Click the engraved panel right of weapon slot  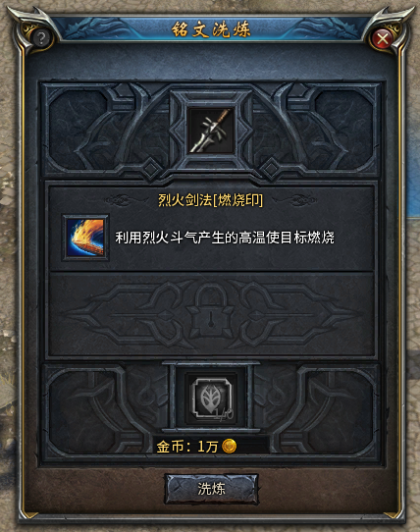click(316, 131)
